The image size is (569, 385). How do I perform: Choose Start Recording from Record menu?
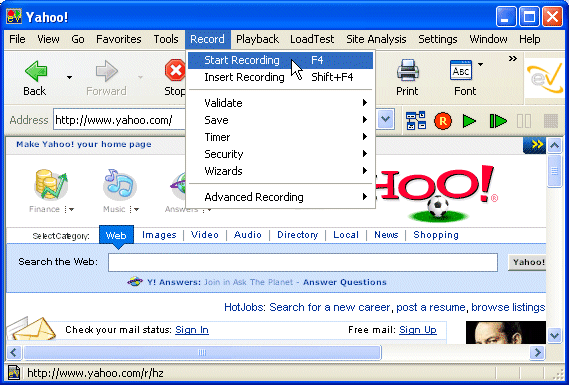tap(281, 60)
